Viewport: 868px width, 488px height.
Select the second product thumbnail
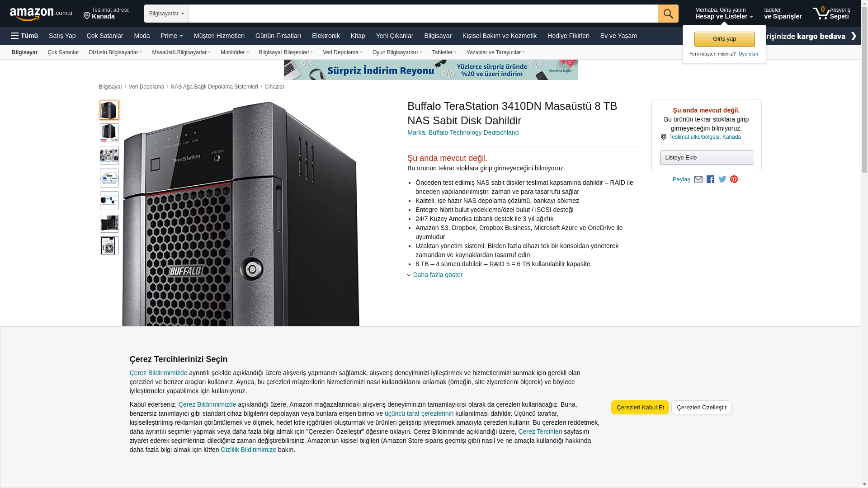click(x=109, y=133)
